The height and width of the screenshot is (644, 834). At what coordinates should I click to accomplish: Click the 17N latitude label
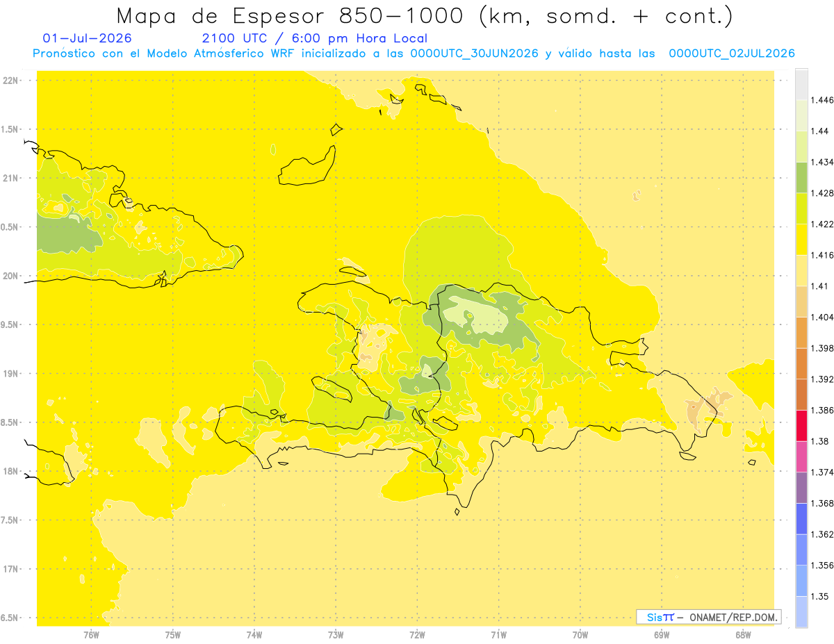coord(10,569)
